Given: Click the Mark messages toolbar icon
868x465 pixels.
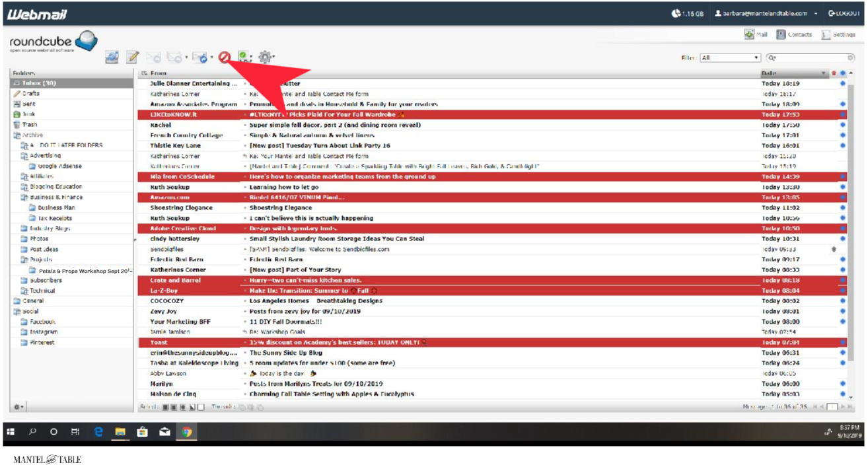Looking at the screenshot, I should pyautogui.click(x=244, y=57).
